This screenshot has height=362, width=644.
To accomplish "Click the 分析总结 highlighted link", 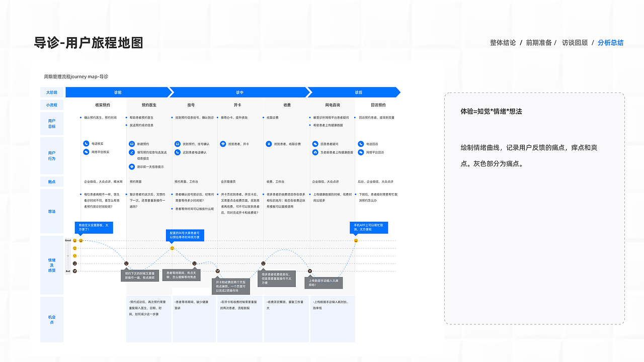I will (x=610, y=42).
